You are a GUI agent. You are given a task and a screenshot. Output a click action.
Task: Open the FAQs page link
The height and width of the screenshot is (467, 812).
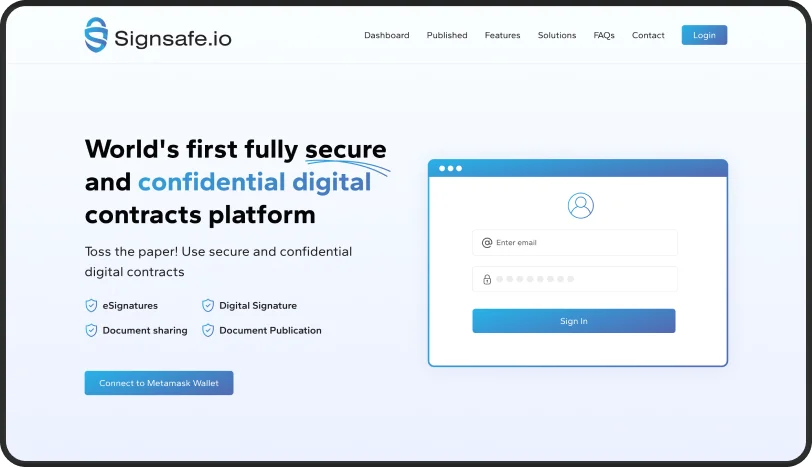604,35
